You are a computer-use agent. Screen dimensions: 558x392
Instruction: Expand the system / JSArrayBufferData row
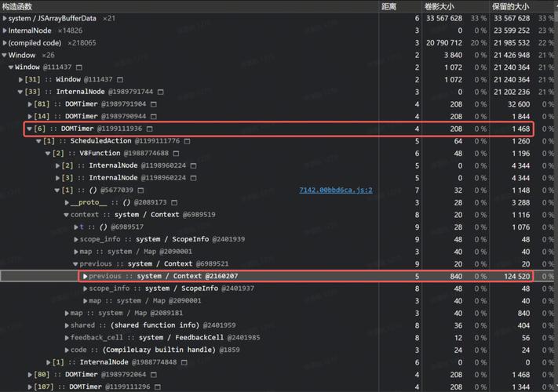tap(4, 18)
